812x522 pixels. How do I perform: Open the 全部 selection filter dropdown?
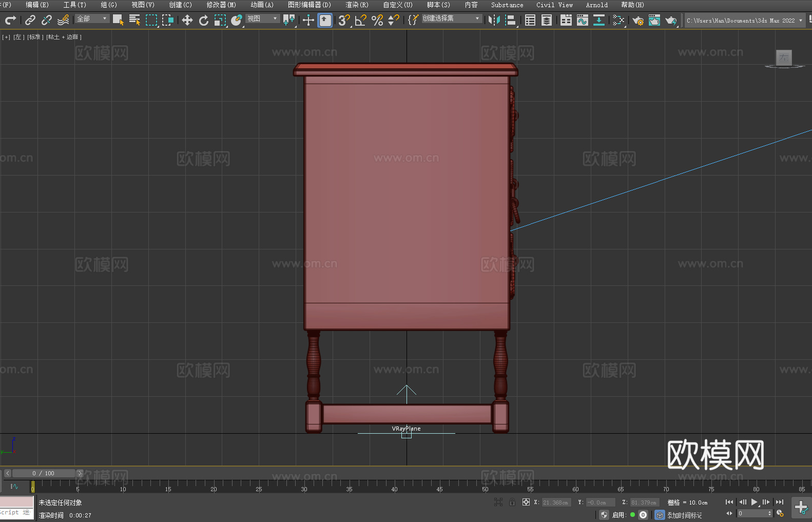pyautogui.click(x=92, y=18)
